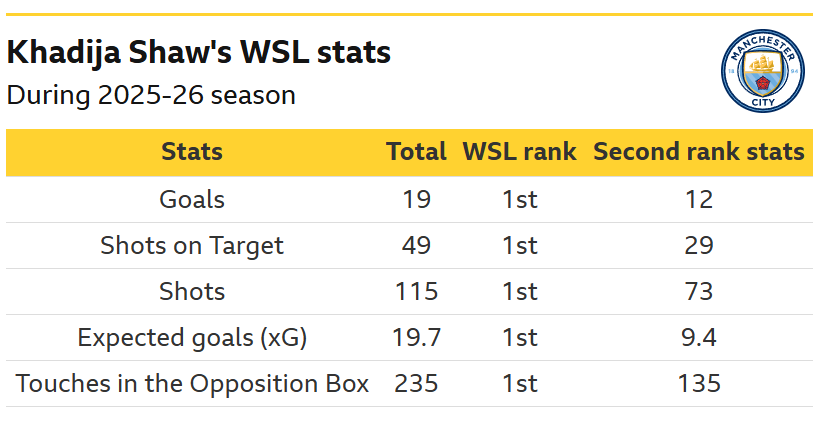Click the Expected goals (xG) label
Screen dimensions: 819x424
[x=192, y=338]
